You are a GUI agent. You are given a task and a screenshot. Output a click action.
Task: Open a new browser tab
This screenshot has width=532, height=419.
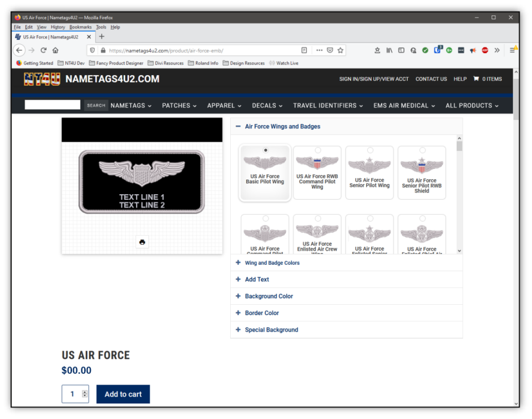pyautogui.click(x=102, y=37)
